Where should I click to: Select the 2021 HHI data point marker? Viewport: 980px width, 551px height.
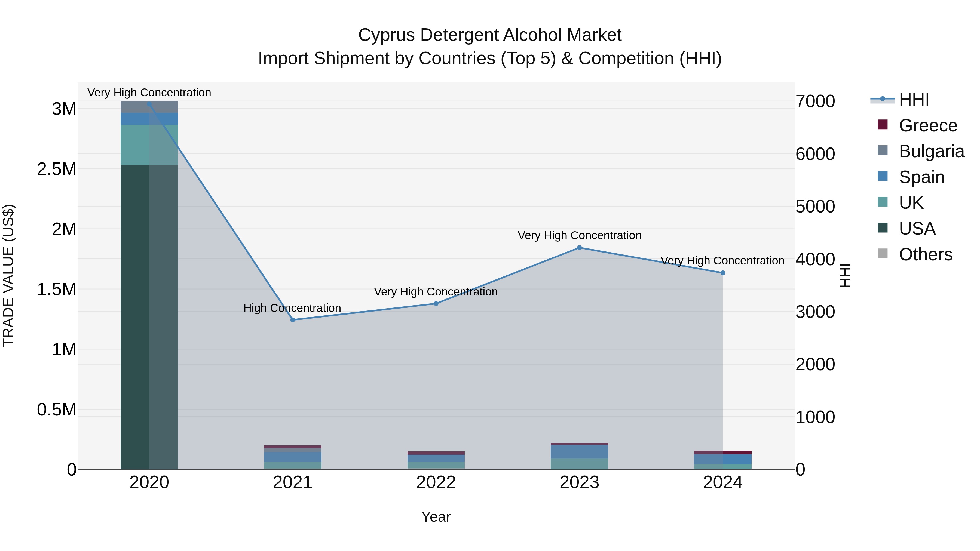293,320
